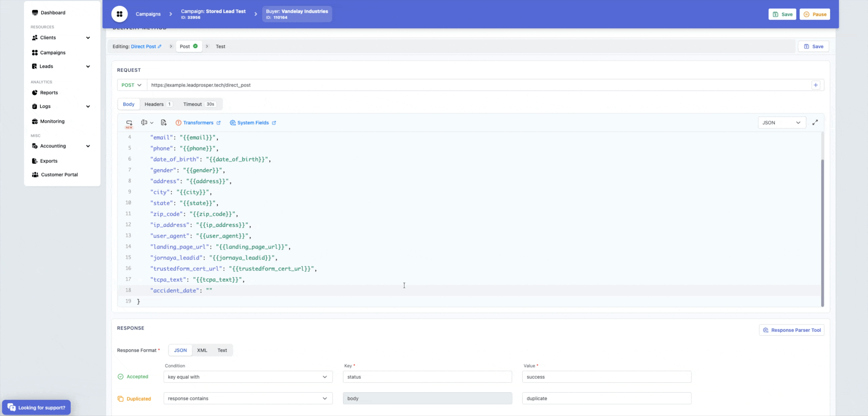Expand the Accepted condition dropdown
The height and width of the screenshot is (416, 868).
[248, 377]
